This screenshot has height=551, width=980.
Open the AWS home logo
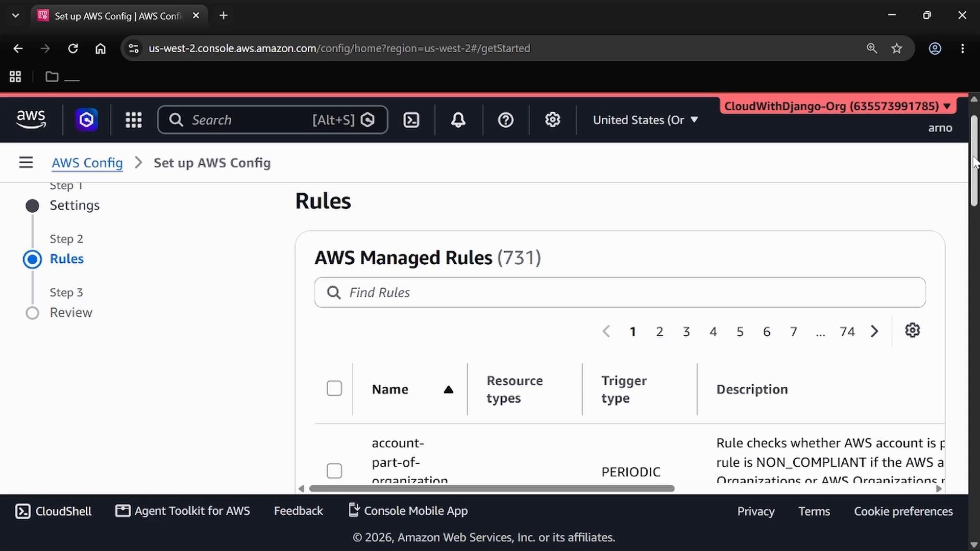[x=31, y=120]
